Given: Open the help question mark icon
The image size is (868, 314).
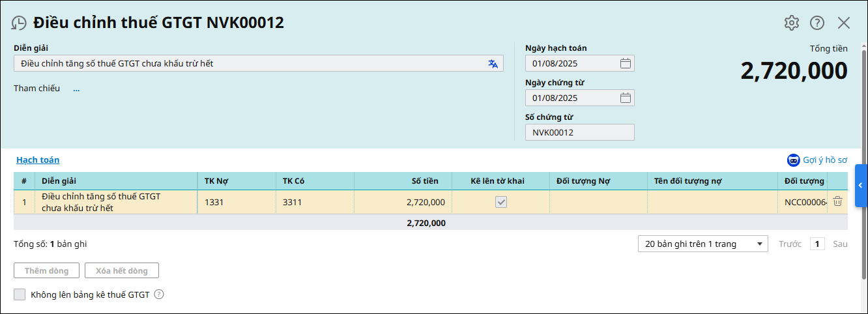Looking at the screenshot, I should (817, 23).
